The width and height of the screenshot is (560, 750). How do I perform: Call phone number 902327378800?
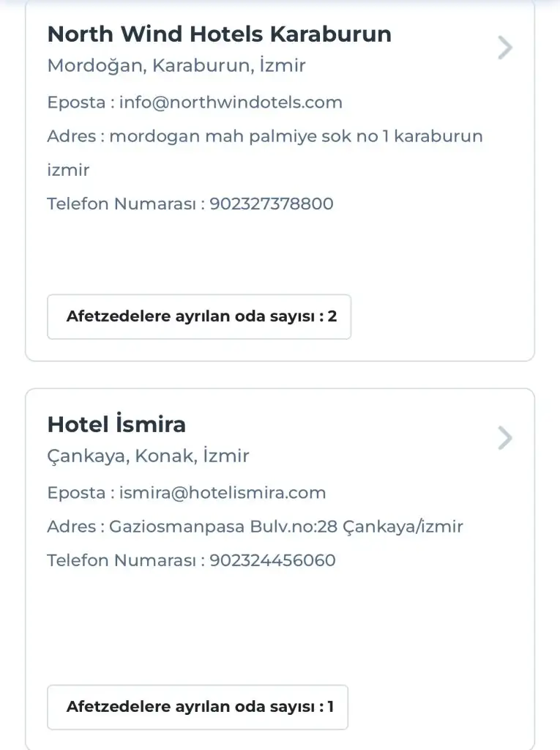coord(272,204)
